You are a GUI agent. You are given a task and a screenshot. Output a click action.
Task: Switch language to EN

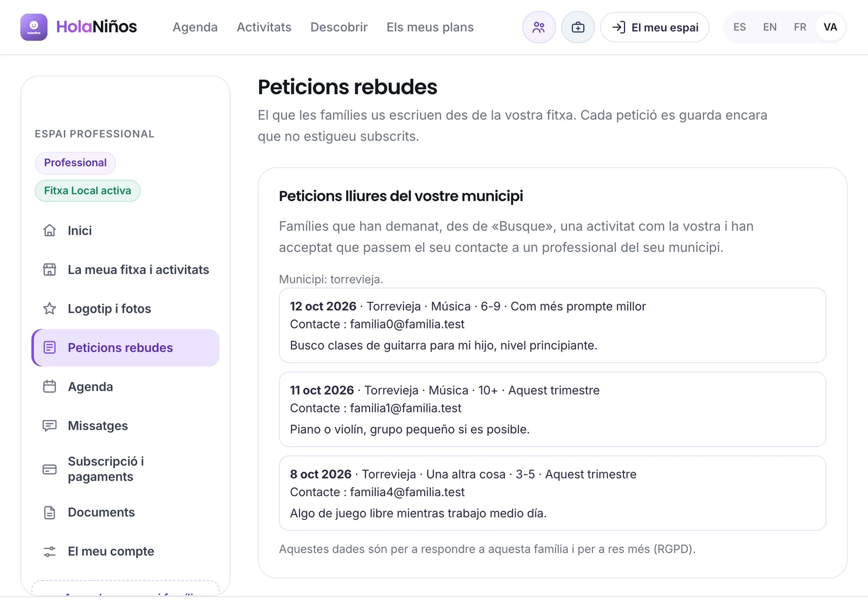pyautogui.click(x=770, y=27)
